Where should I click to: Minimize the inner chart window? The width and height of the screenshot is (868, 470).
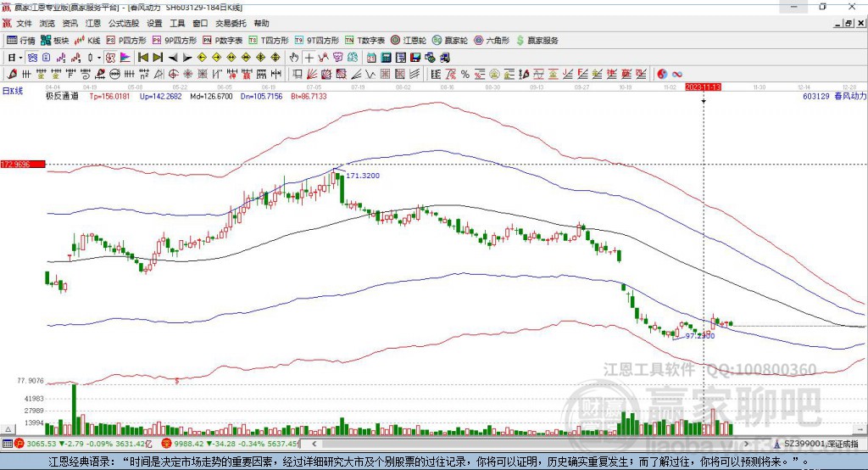pyautogui.click(x=838, y=23)
